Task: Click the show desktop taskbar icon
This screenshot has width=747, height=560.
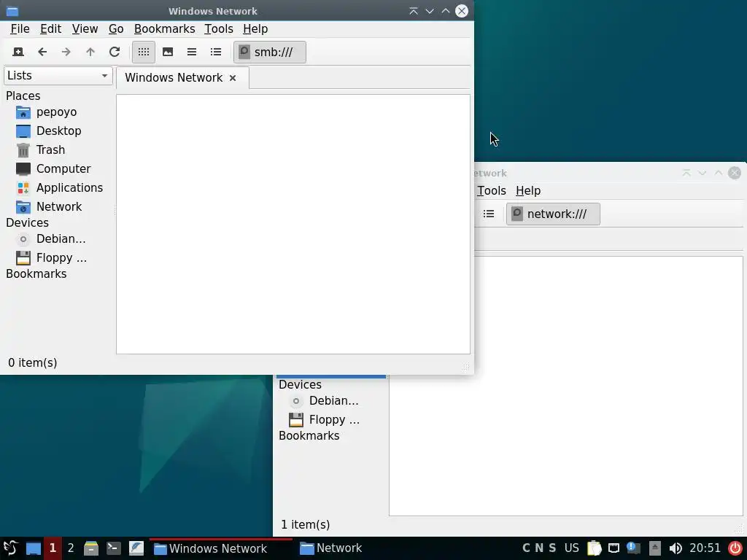Action: tap(34, 548)
